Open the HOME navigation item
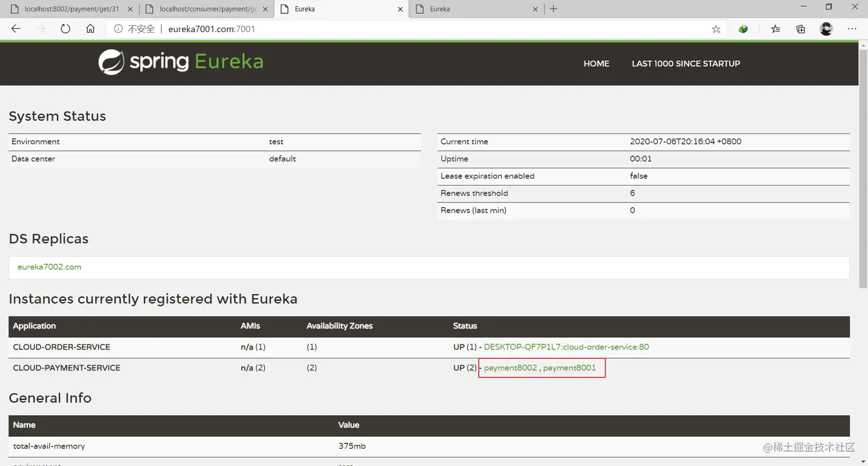 (596, 64)
